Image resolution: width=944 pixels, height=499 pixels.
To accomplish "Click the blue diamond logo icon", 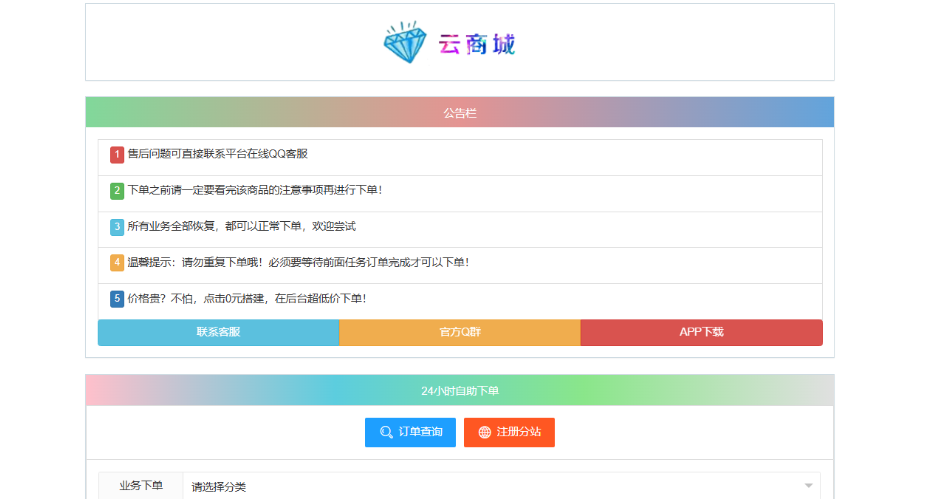I will coord(404,42).
